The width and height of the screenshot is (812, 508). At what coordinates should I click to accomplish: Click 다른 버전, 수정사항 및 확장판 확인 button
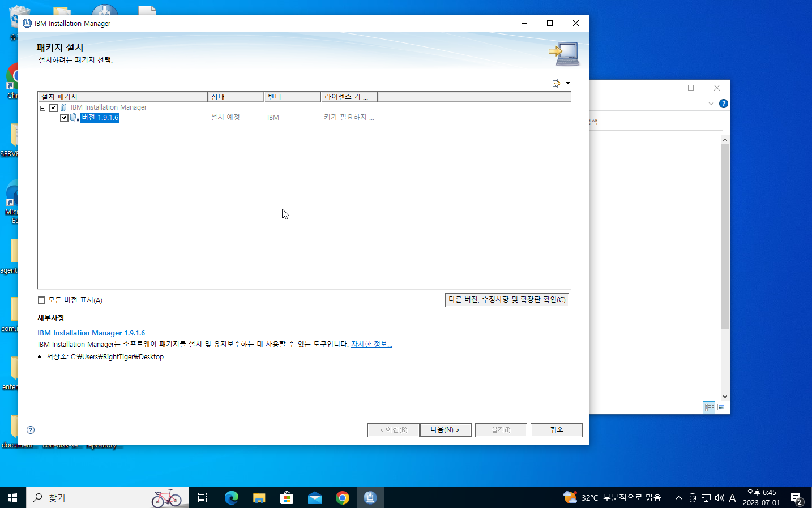click(507, 300)
